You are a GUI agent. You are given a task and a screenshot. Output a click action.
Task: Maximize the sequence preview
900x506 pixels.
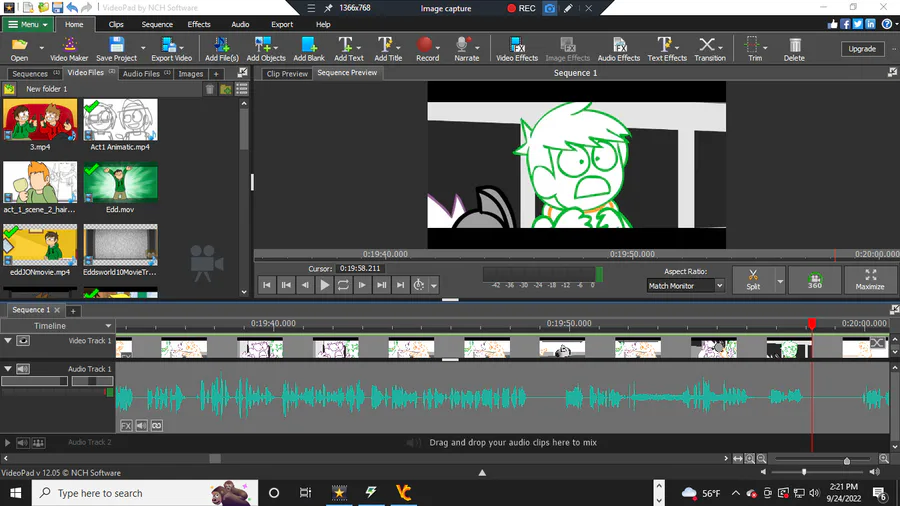tap(870, 280)
